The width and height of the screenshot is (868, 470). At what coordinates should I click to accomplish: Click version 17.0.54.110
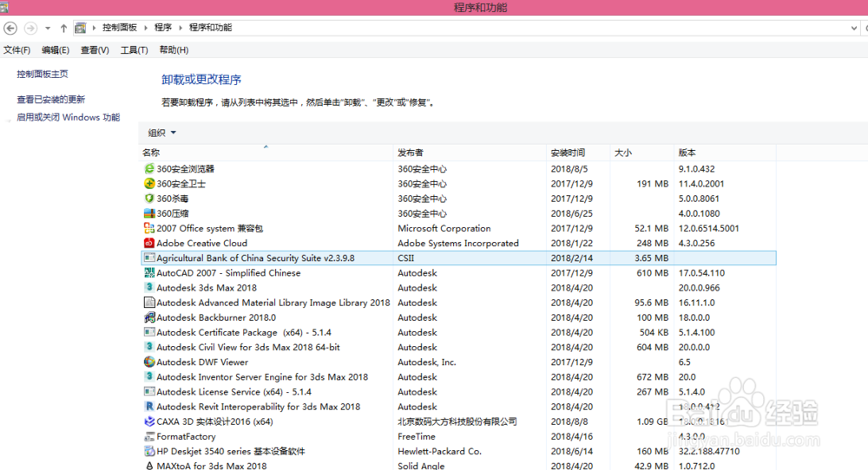701,273
